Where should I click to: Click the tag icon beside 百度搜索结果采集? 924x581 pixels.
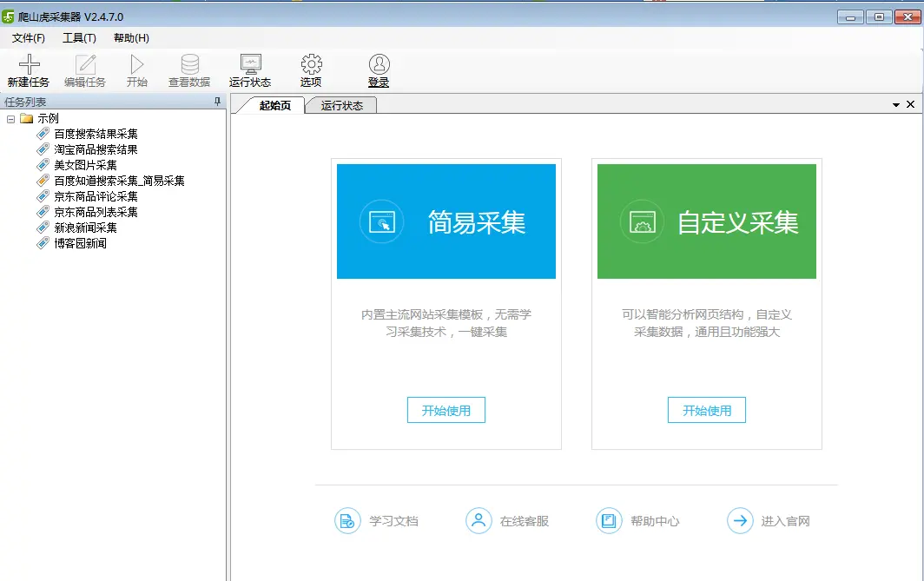(43, 134)
